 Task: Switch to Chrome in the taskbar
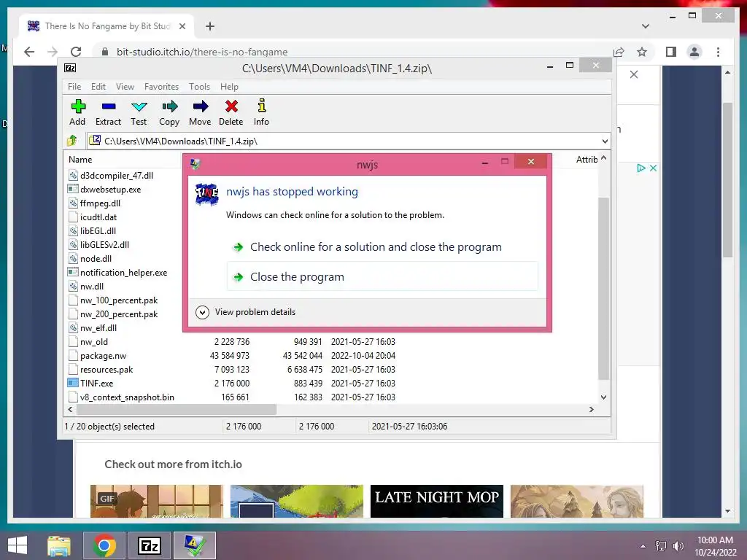[104, 545]
